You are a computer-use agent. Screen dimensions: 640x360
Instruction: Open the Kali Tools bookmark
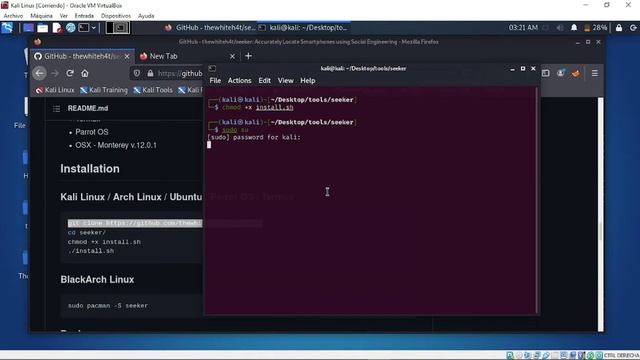point(153,90)
